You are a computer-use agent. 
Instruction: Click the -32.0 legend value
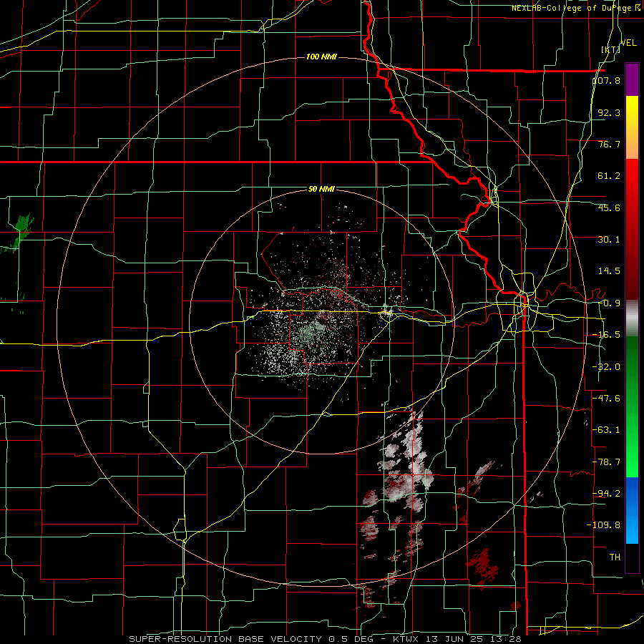coord(606,367)
